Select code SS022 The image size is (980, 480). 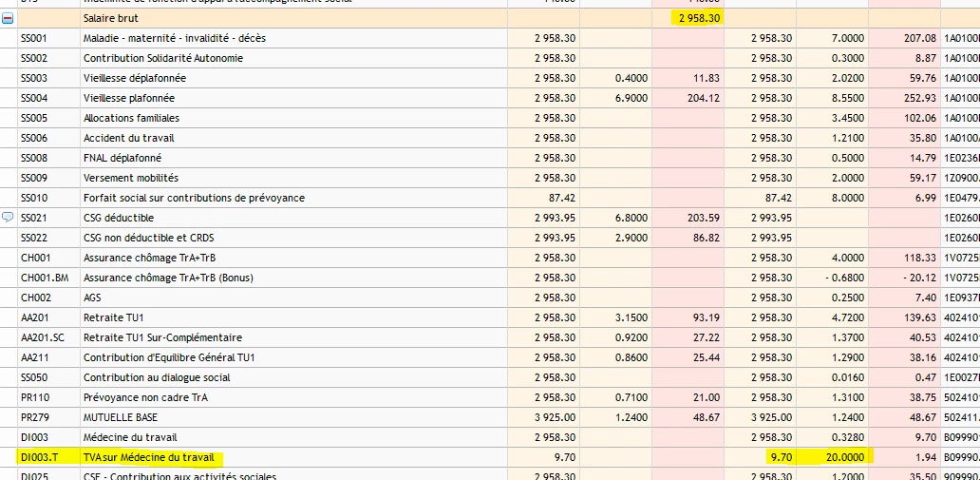click(34, 238)
